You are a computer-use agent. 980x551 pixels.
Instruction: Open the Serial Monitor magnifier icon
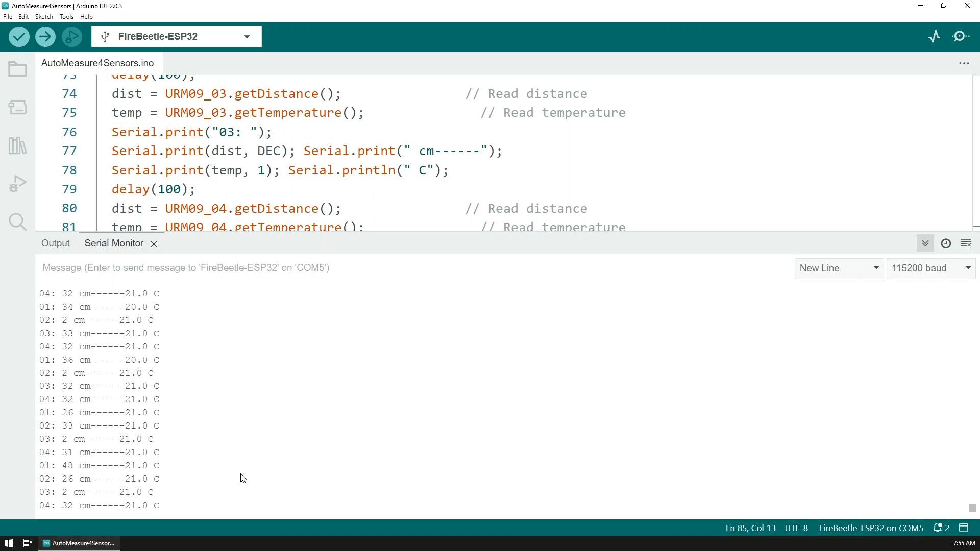tap(962, 37)
